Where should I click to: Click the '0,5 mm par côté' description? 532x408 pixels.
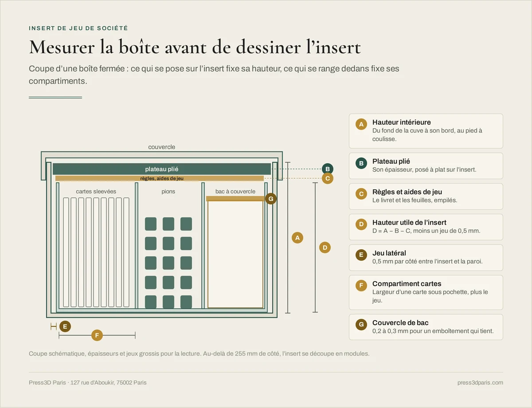pyautogui.click(x=427, y=262)
